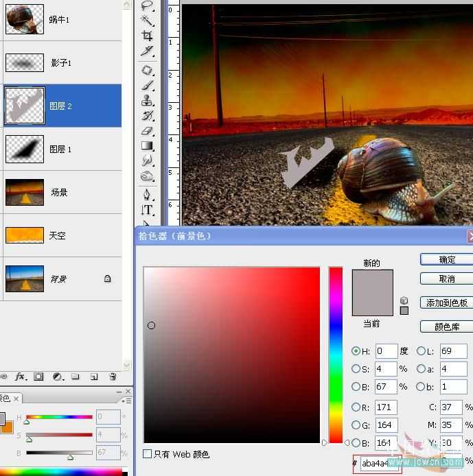The width and height of the screenshot is (473, 476).
Task: Select the Eraser tool
Action: (x=148, y=131)
